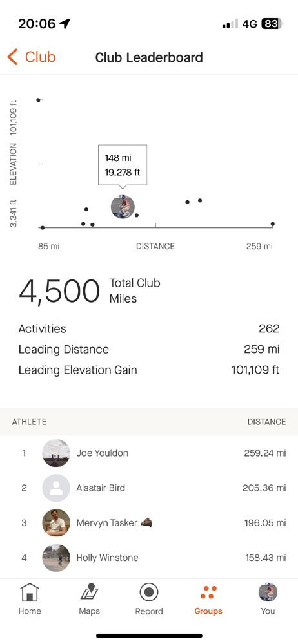Tap the Record button icon
This screenshot has height=644, width=298.
point(149,592)
